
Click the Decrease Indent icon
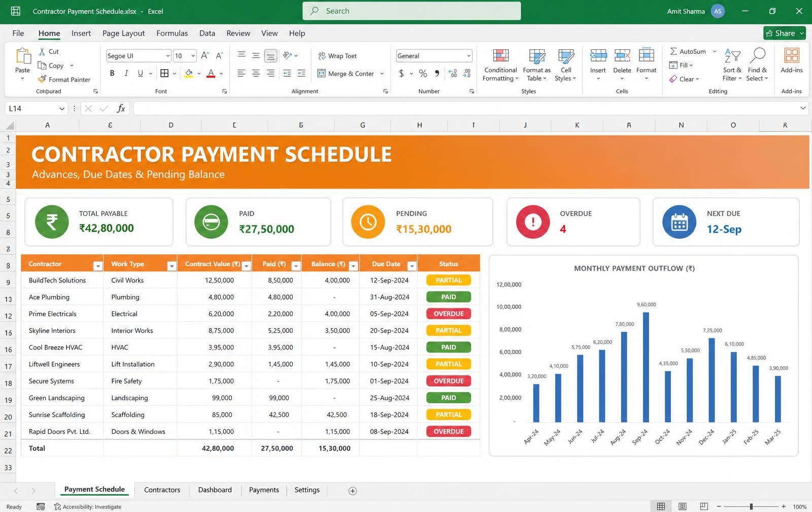pyautogui.click(x=287, y=73)
